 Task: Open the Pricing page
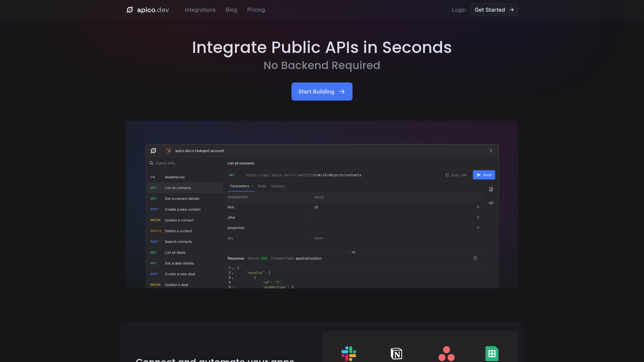(256, 10)
